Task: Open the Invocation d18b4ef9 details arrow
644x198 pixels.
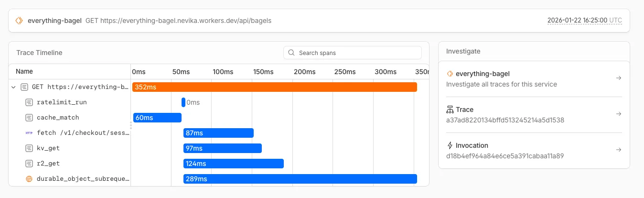Action: 619,150
